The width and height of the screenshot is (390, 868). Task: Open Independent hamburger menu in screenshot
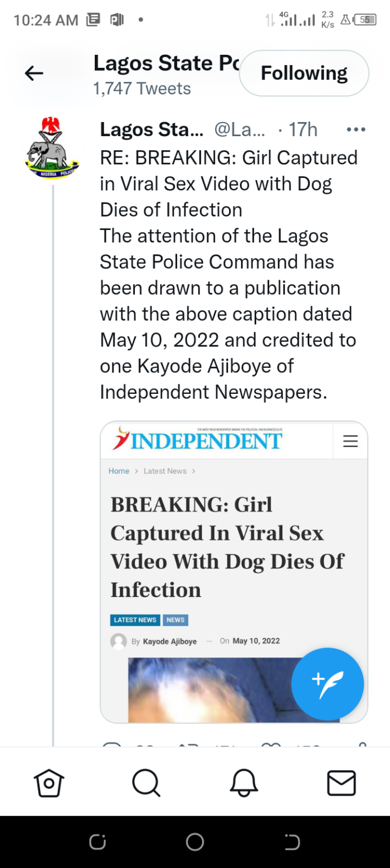[350, 441]
